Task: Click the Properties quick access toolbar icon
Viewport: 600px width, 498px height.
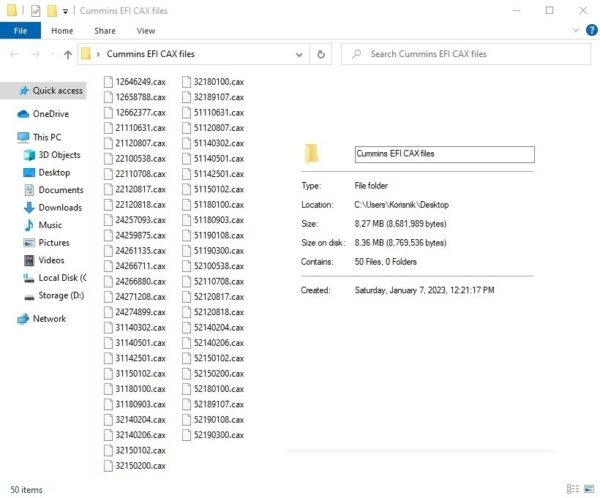Action: pos(36,11)
